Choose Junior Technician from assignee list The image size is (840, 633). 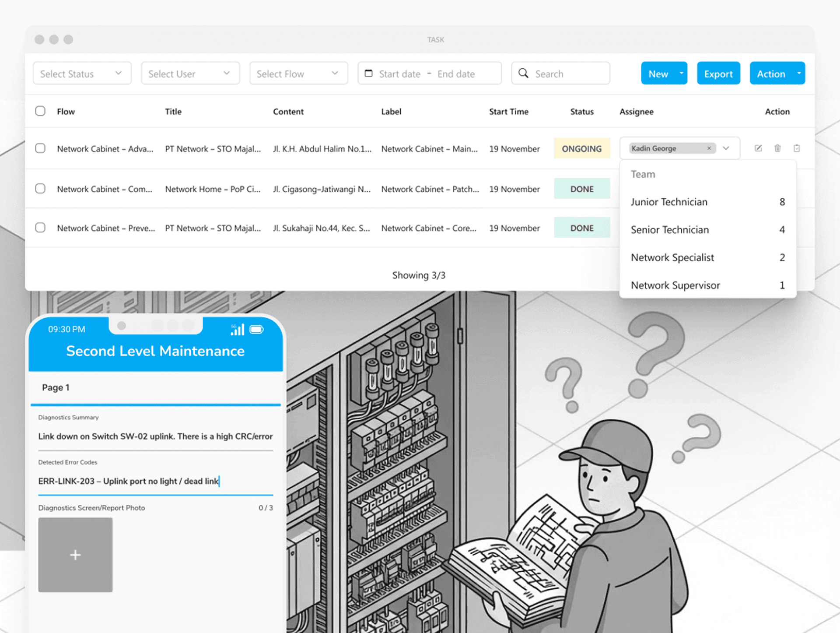[668, 202]
